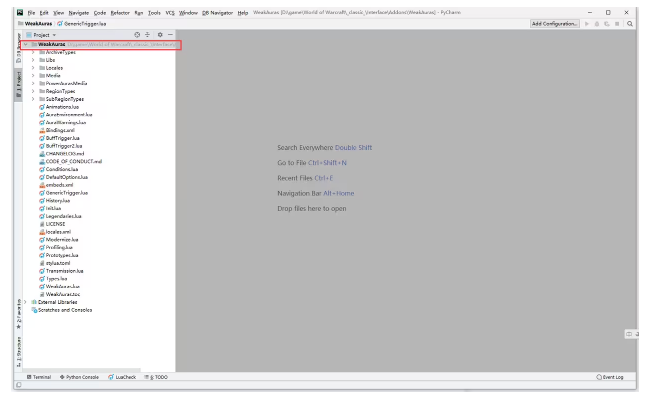
Task: Open the Help menu
Action: coord(243,13)
